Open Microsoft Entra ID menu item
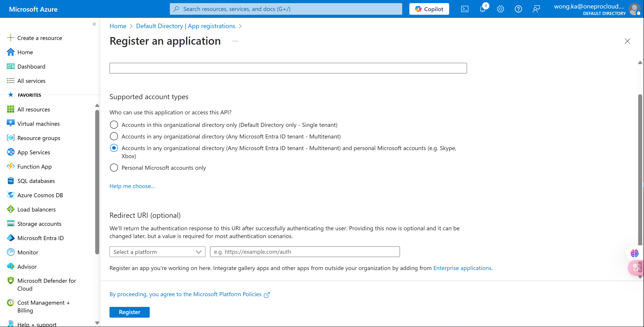 [x=40, y=238]
